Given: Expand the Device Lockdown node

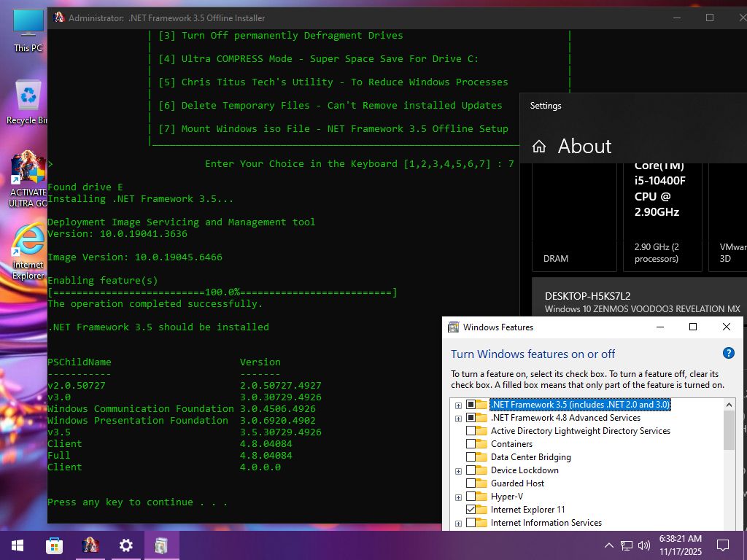Looking at the screenshot, I should point(458,472).
